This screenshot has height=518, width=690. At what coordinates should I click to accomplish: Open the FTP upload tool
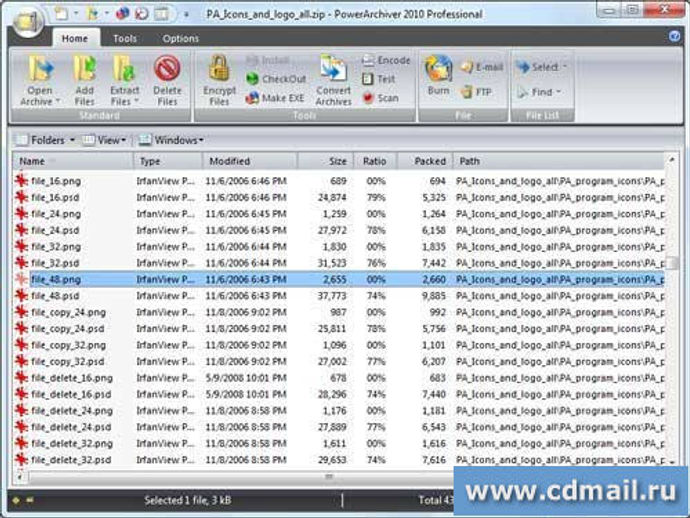point(476,92)
